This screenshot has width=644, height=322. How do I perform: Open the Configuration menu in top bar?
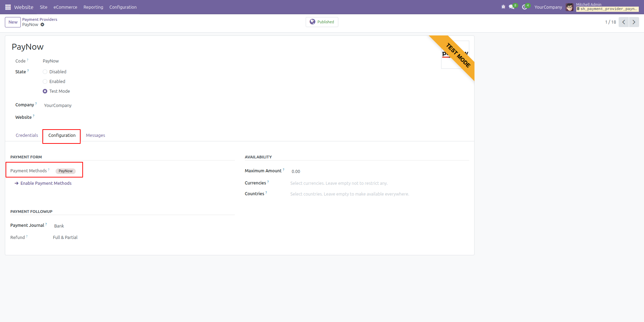(123, 7)
